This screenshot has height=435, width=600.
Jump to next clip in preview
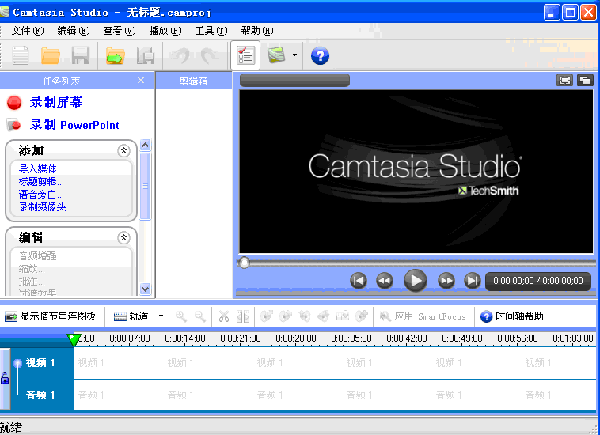tap(472, 281)
